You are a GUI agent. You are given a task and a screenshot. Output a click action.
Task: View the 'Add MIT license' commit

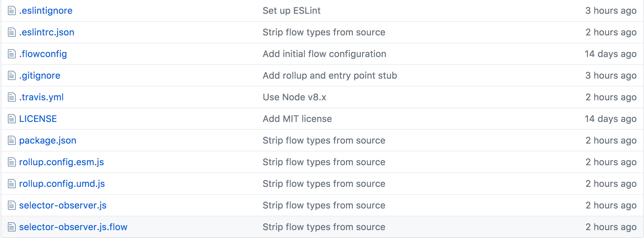[x=297, y=119]
